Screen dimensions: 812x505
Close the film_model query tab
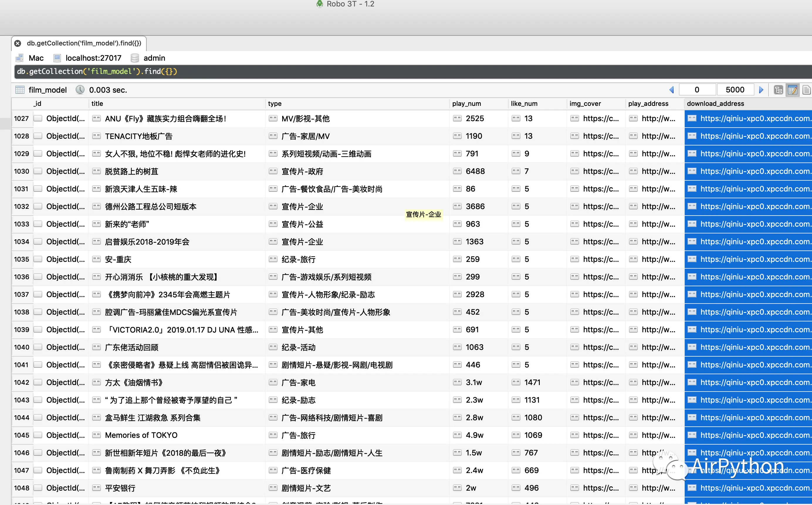coord(18,43)
